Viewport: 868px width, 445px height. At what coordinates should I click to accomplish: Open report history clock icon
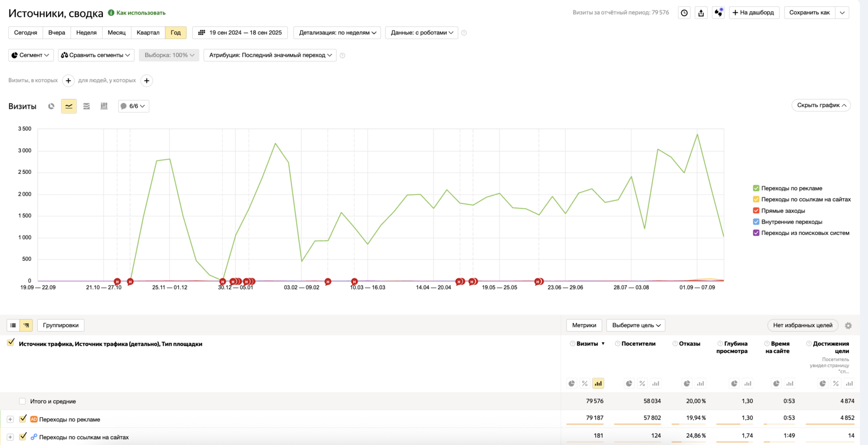click(x=684, y=13)
